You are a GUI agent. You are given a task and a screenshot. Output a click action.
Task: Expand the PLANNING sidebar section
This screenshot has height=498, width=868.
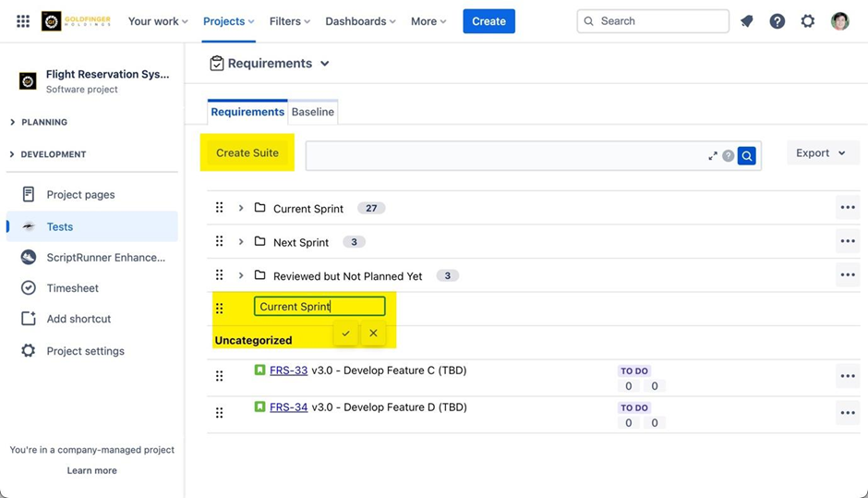(x=12, y=122)
